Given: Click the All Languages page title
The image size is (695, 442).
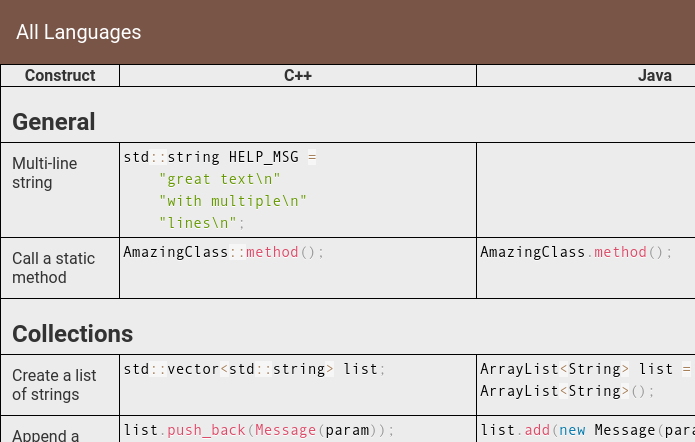Looking at the screenshot, I should 78,32.
